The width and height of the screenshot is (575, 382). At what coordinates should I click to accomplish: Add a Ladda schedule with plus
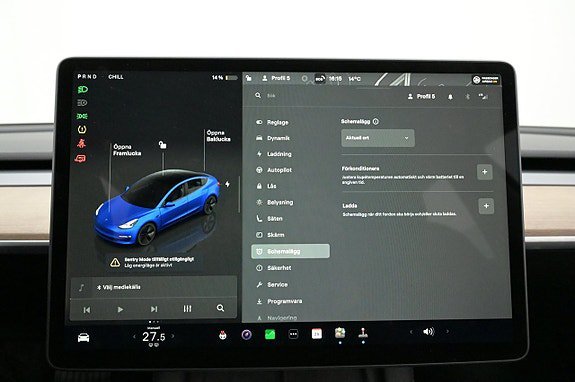tap(486, 206)
